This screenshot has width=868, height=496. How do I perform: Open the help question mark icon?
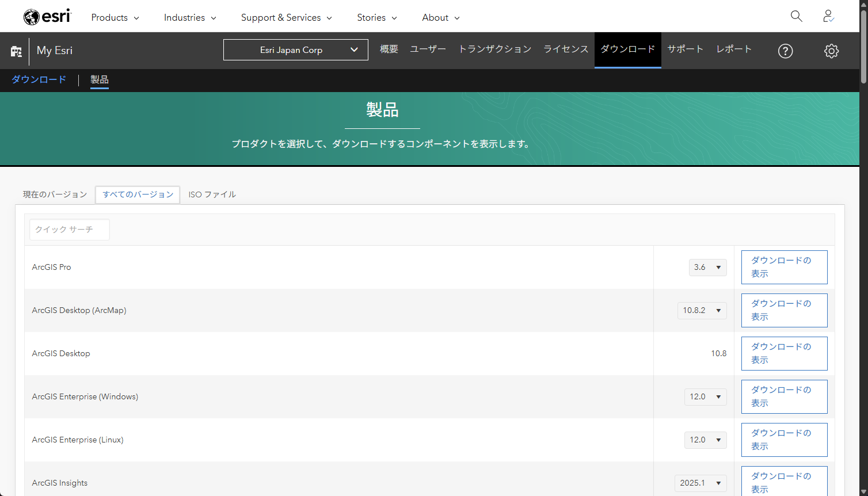point(785,51)
